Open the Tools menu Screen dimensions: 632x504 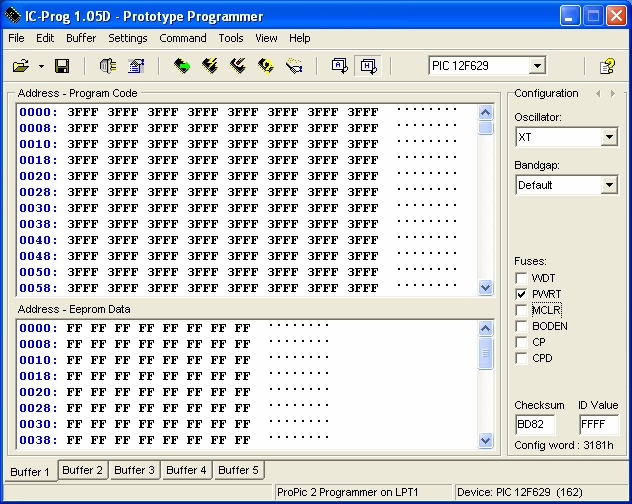(x=231, y=38)
